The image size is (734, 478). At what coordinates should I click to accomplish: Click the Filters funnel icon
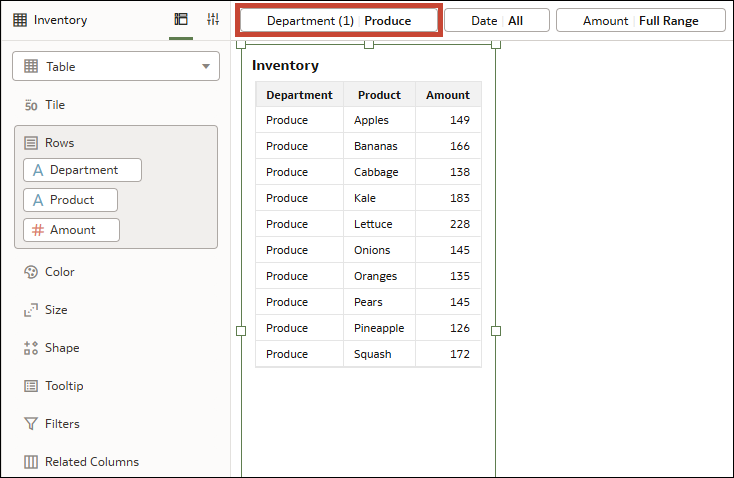tap(30, 424)
